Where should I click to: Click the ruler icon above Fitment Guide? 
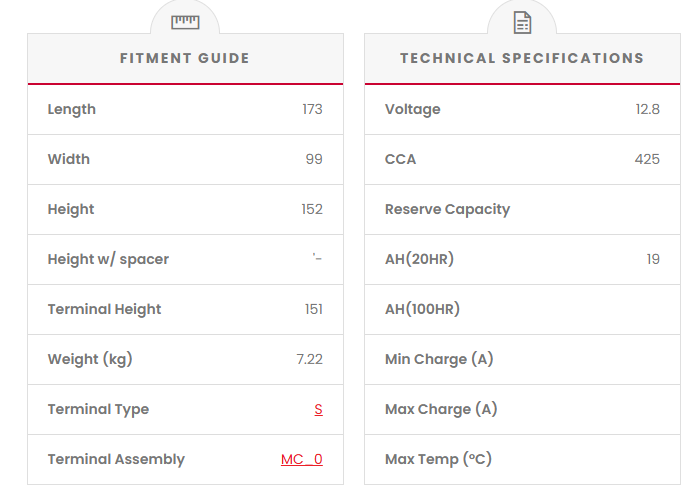[185, 22]
